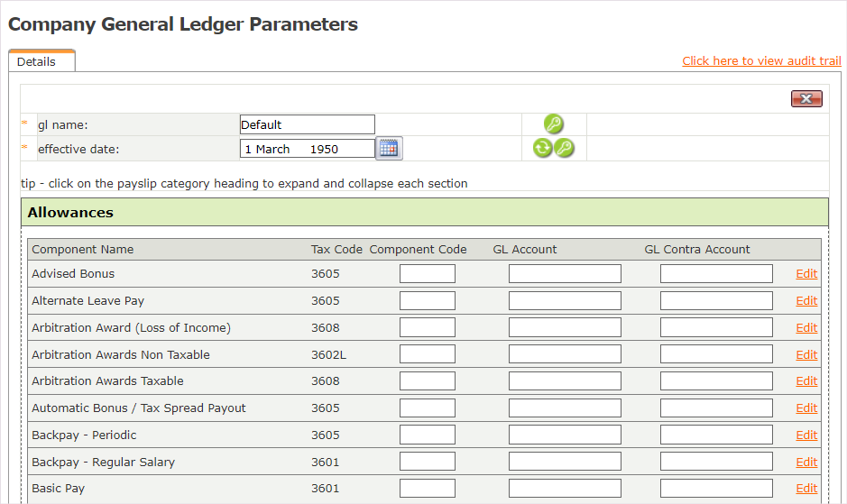
Task: Select Component Code for Automatic Bonus row
Action: (x=428, y=408)
